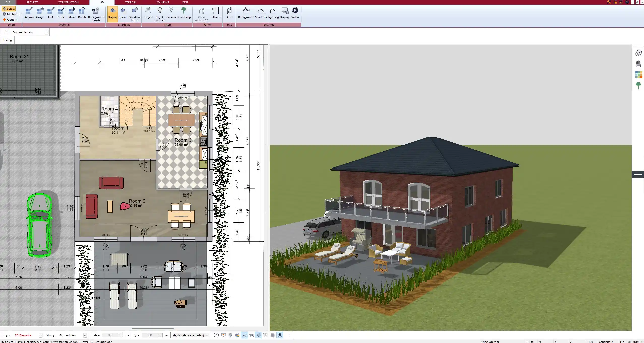644x343 pixels.
Task: Open the Storey dropdown arrow
Action: (85, 335)
